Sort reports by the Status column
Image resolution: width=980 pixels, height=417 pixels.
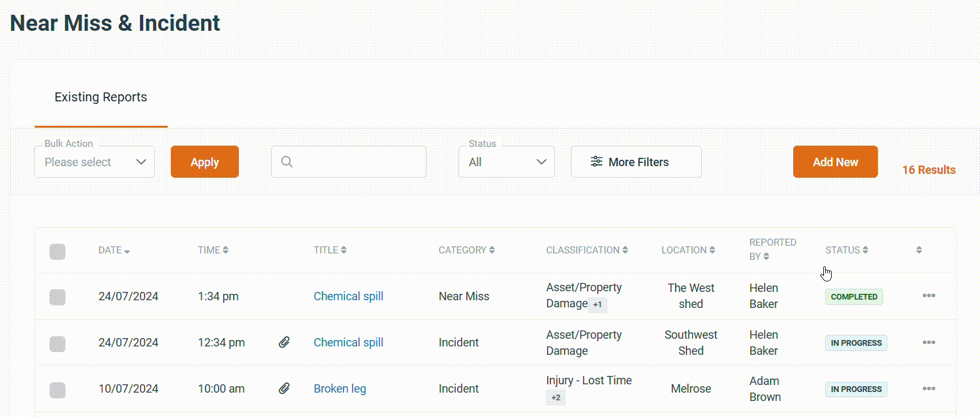click(846, 250)
